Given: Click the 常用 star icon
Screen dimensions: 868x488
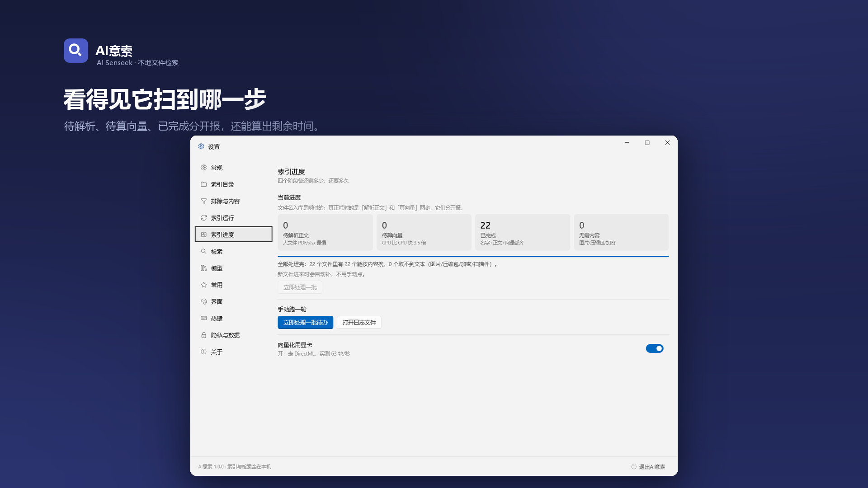Looking at the screenshot, I should pyautogui.click(x=203, y=285).
